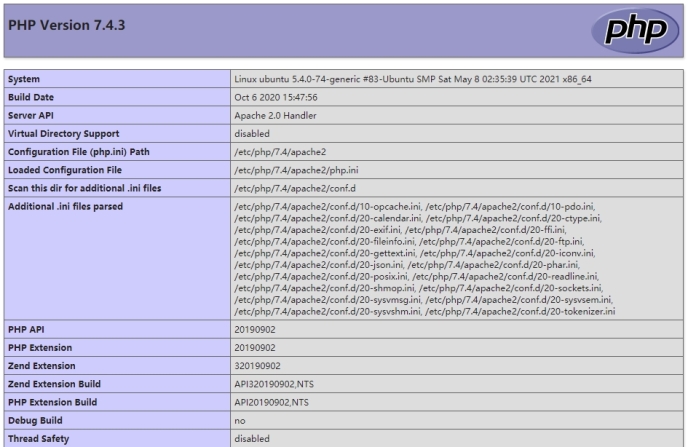
Task: Select the PHP Version 7.4.3 heading
Action: [x=67, y=25]
